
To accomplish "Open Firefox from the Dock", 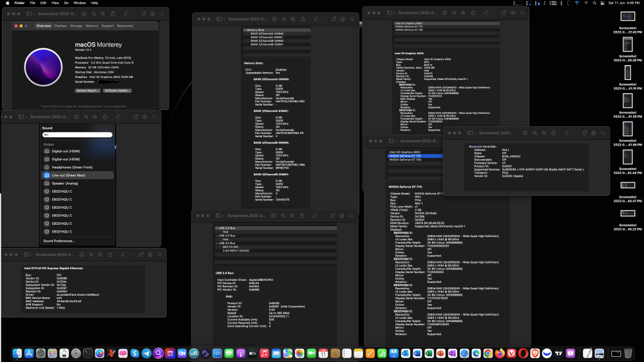I will click(500, 354).
